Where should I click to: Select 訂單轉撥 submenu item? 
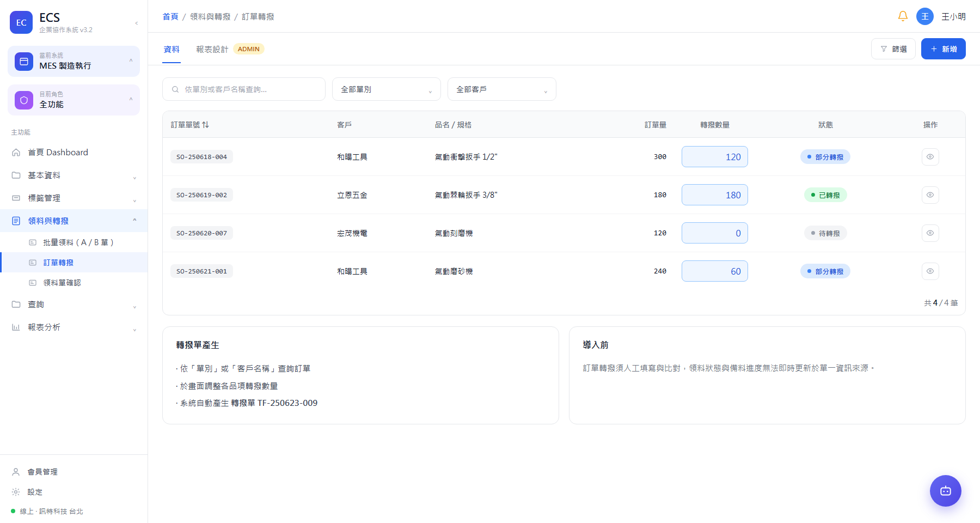pos(74,263)
